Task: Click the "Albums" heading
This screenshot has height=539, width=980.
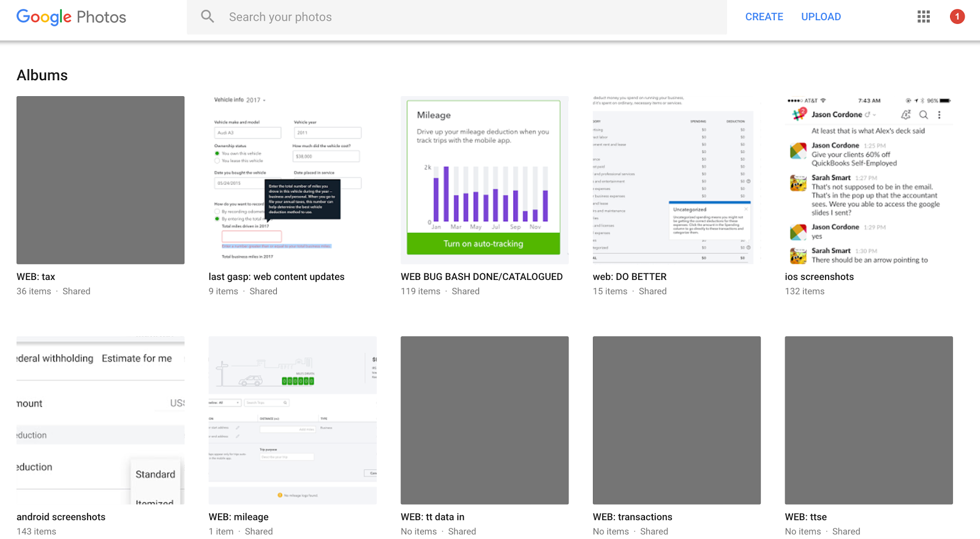Action: 42,75
